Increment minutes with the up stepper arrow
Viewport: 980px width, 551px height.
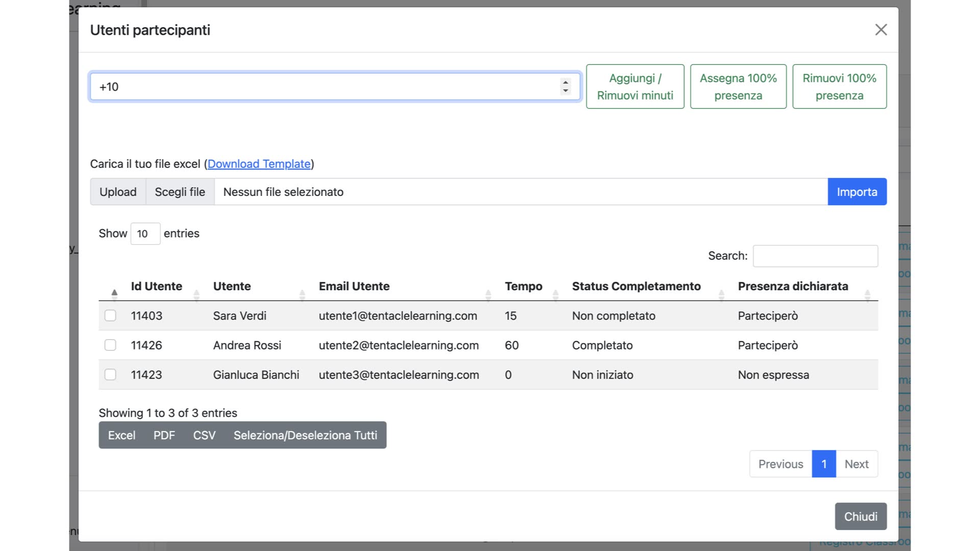click(565, 82)
